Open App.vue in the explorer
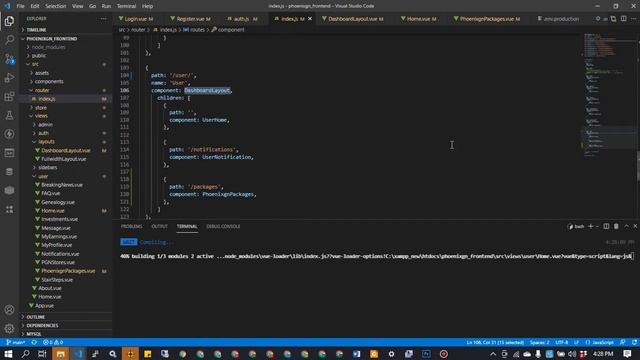The image size is (640, 360). tap(44, 305)
